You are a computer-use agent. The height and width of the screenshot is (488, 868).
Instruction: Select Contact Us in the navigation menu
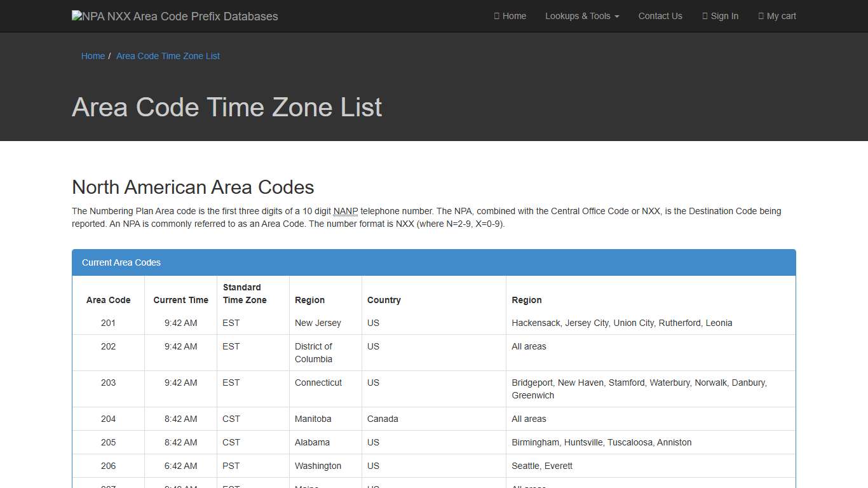(660, 16)
